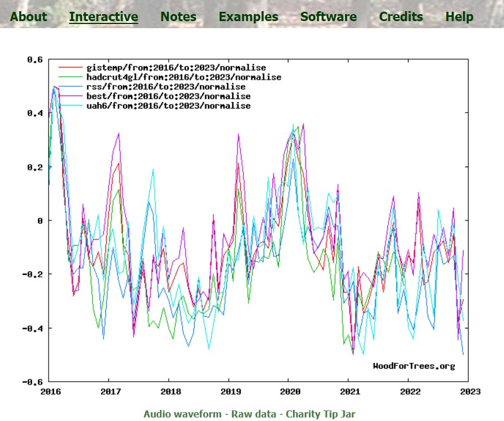Image resolution: width=504 pixels, height=421 pixels.
Task: Open the Examples page
Action: click(248, 16)
